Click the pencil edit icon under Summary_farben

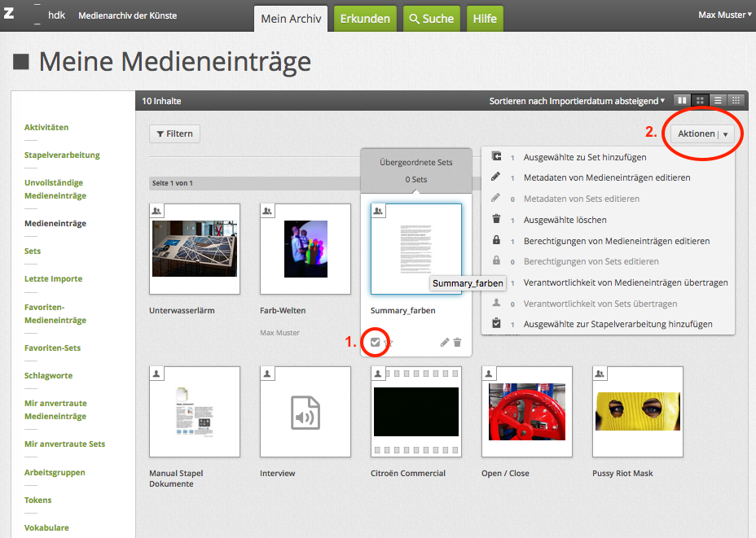(445, 343)
